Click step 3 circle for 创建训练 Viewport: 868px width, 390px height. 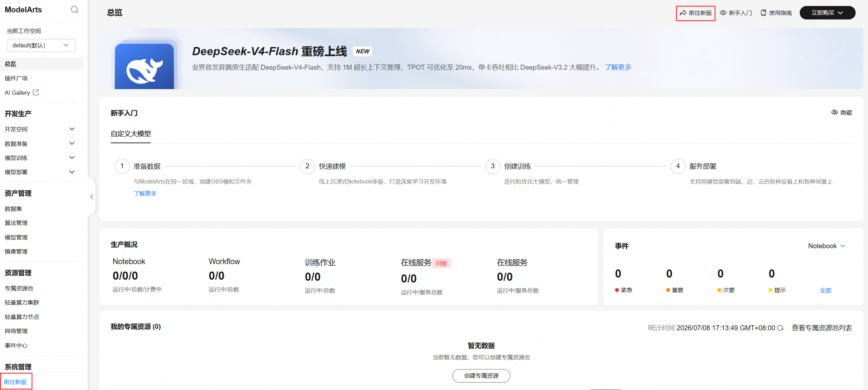coord(493,166)
